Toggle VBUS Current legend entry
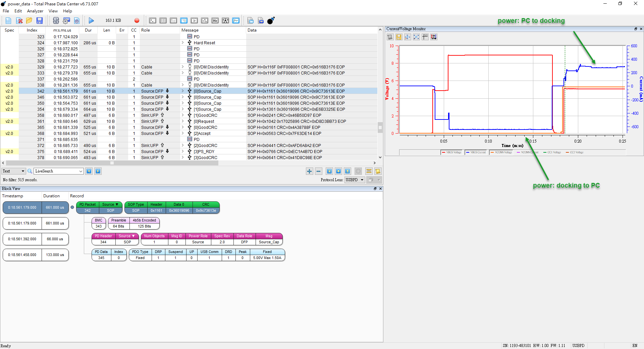 (476, 152)
